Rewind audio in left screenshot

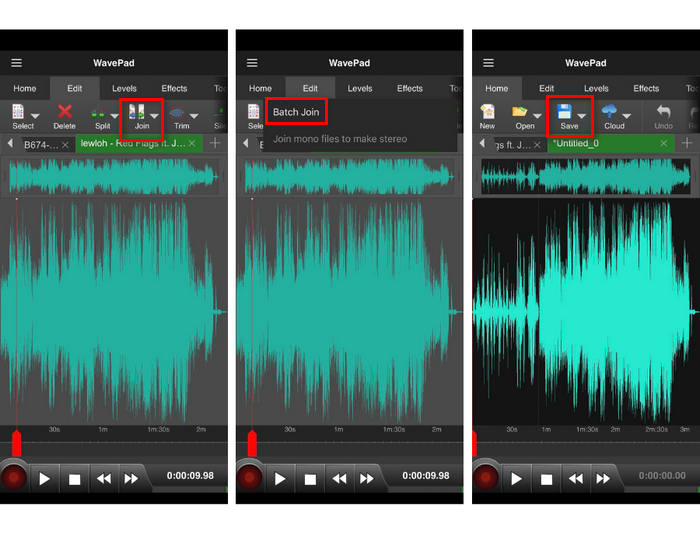tap(104, 479)
